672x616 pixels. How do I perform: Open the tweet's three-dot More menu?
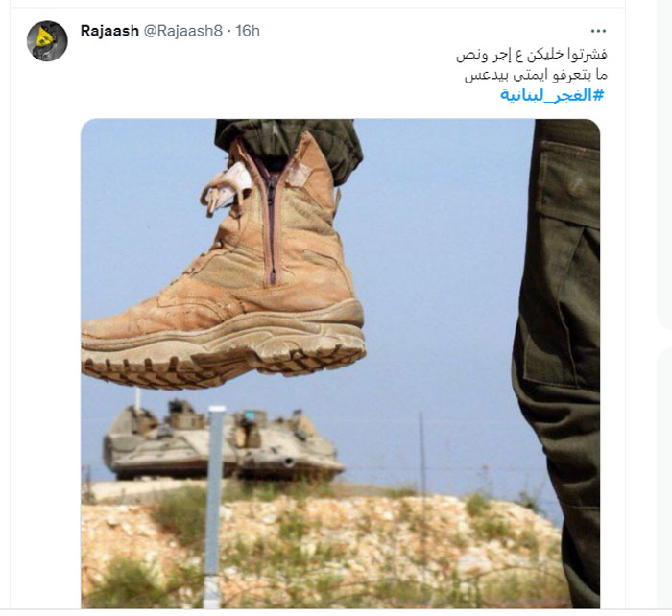coord(598,31)
